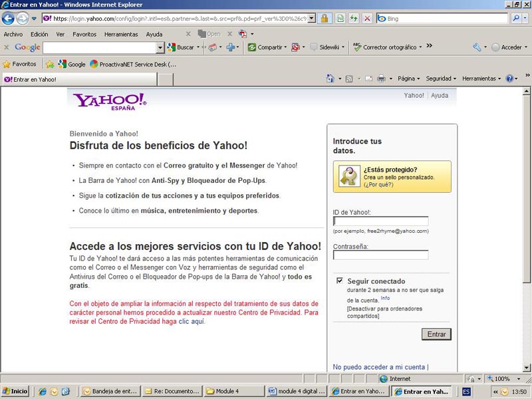Click the page vertical scrollbar down arrow
This screenshot has height=399, width=532.
coord(527,368)
